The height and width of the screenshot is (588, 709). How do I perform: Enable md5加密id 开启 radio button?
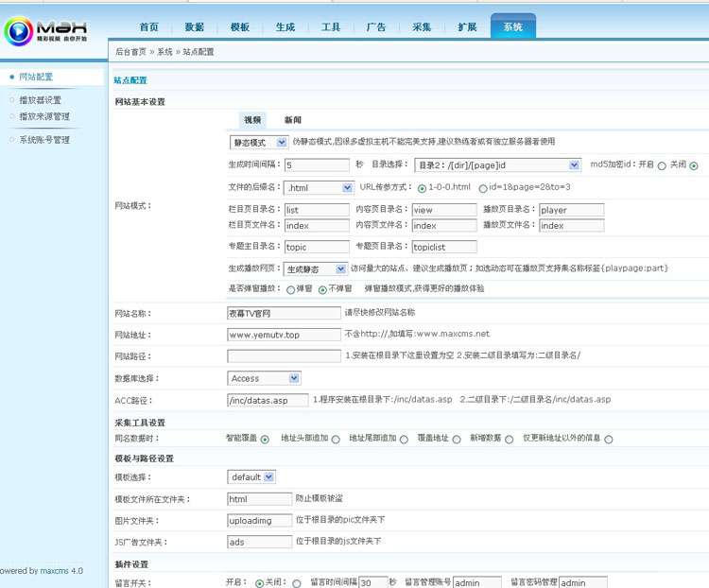tap(662, 166)
